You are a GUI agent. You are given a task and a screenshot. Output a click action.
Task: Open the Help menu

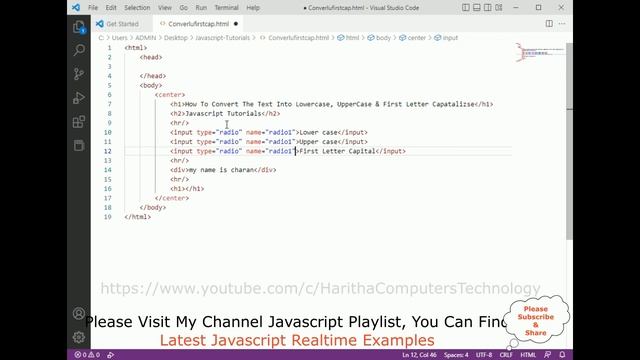click(x=253, y=8)
